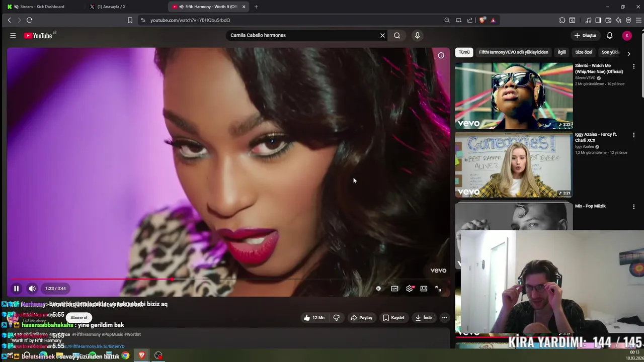Open Brave playlist music note icon

point(588,20)
